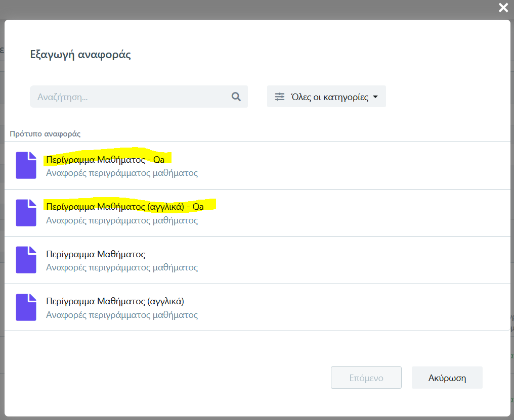514x420 pixels.
Task: Click the caret arrow next to Όλες οι κατηγορίες
Action: tap(375, 97)
